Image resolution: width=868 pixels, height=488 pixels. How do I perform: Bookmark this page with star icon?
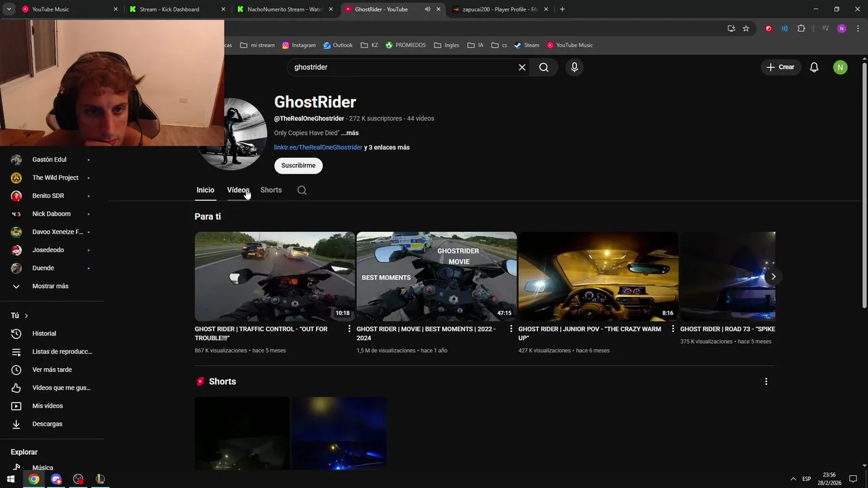pos(746,28)
